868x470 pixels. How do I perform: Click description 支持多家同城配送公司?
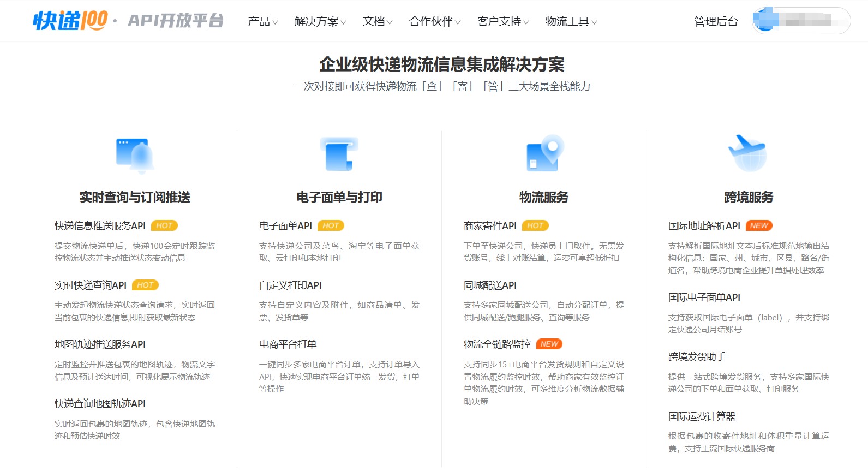(x=544, y=311)
